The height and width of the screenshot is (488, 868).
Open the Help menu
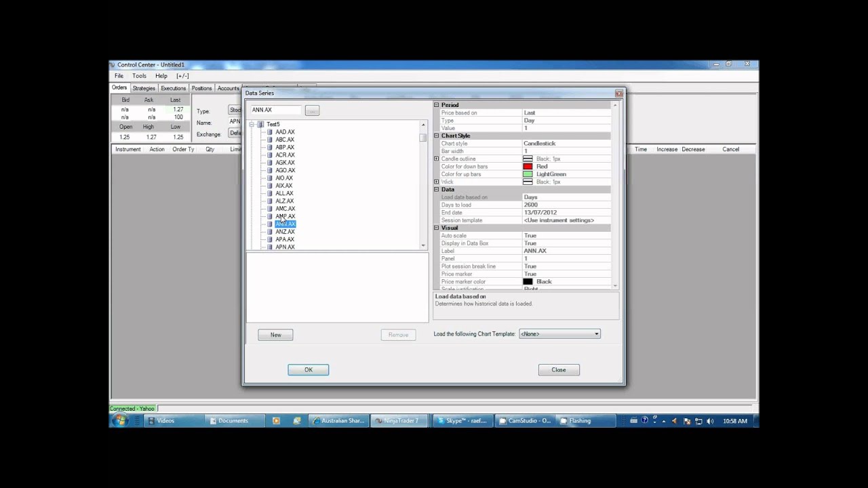pyautogui.click(x=161, y=76)
